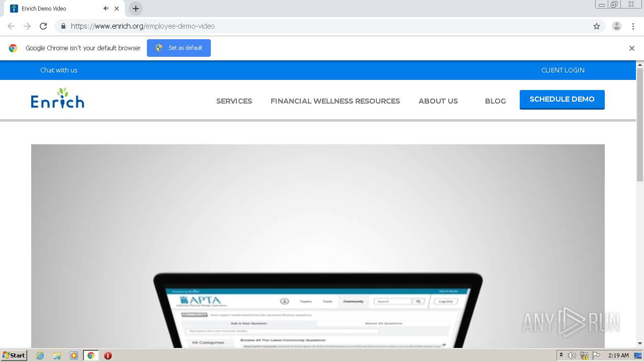Screen dimensions: 644x362
Task: Open media player taskbar icon
Action: 74,355
